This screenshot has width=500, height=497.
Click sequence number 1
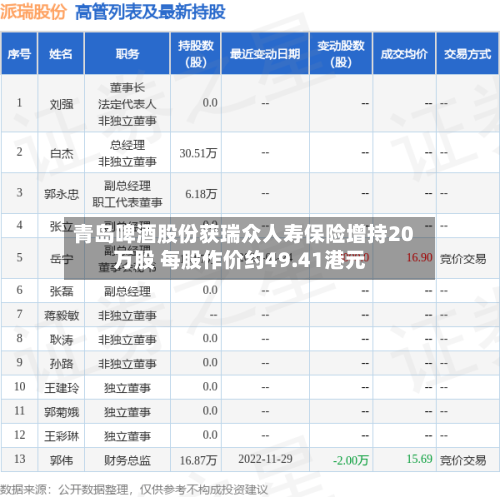(20, 103)
